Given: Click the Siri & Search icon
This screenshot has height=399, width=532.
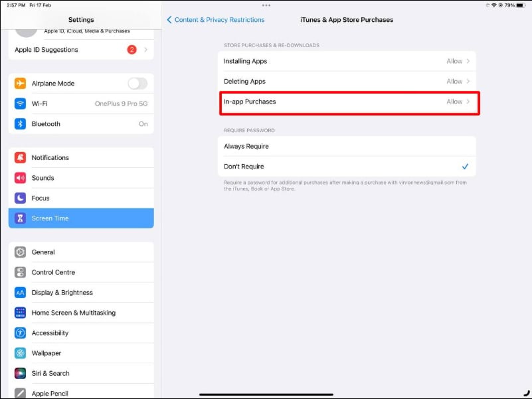Looking at the screenshot, I should 20,373.
